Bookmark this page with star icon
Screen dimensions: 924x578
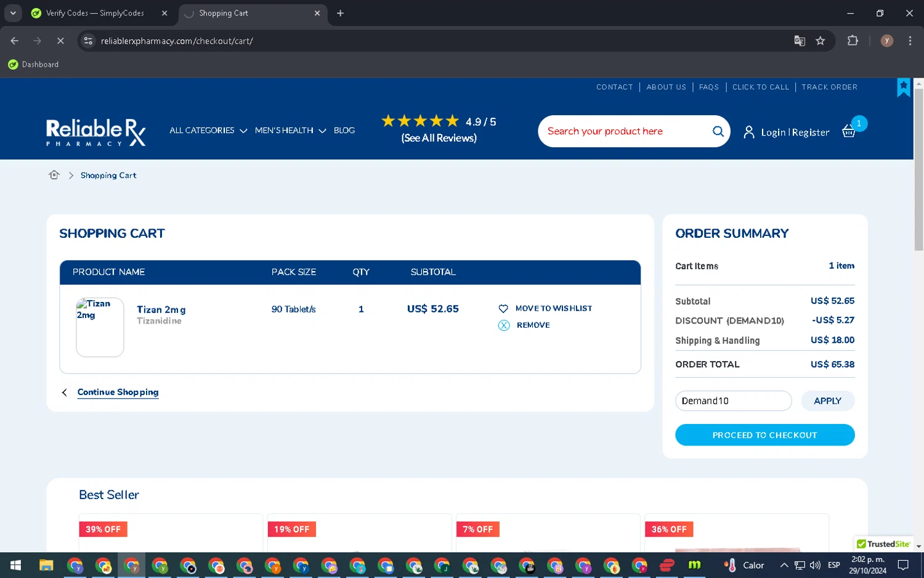(821, 41)
